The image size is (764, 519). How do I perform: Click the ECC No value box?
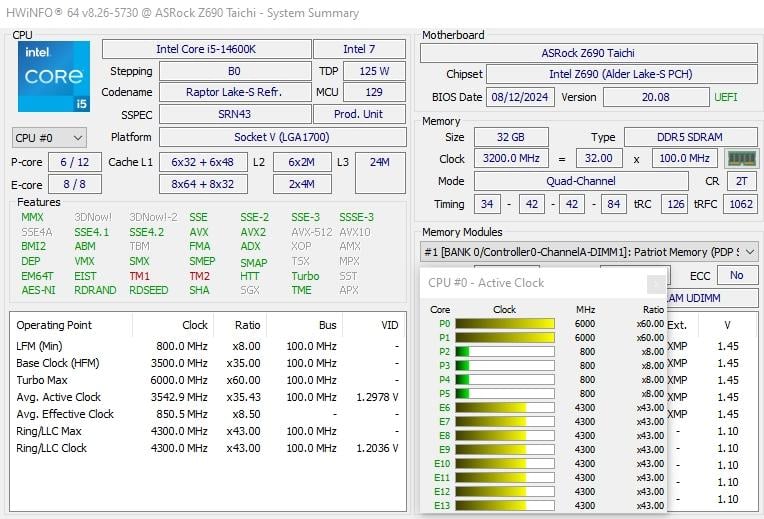[x=736, y=276]
